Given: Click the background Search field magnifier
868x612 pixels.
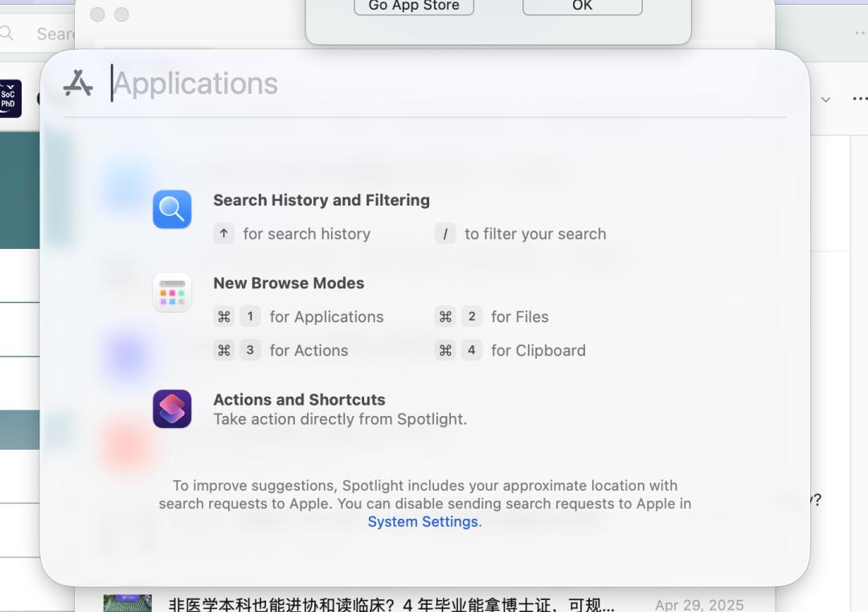Looking at the screenshot, I should point(6,33).
